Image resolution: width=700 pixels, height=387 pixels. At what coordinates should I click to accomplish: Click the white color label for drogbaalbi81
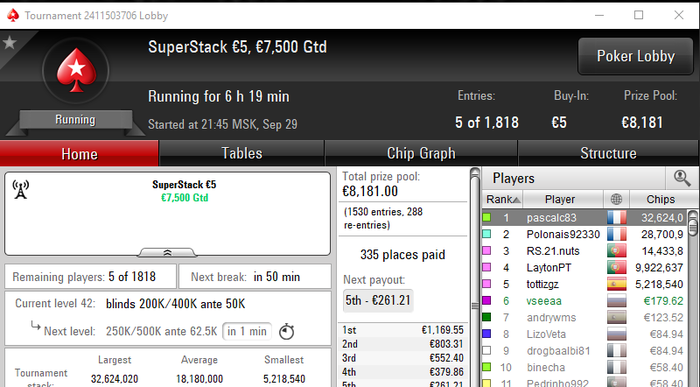tap(487, 350)
